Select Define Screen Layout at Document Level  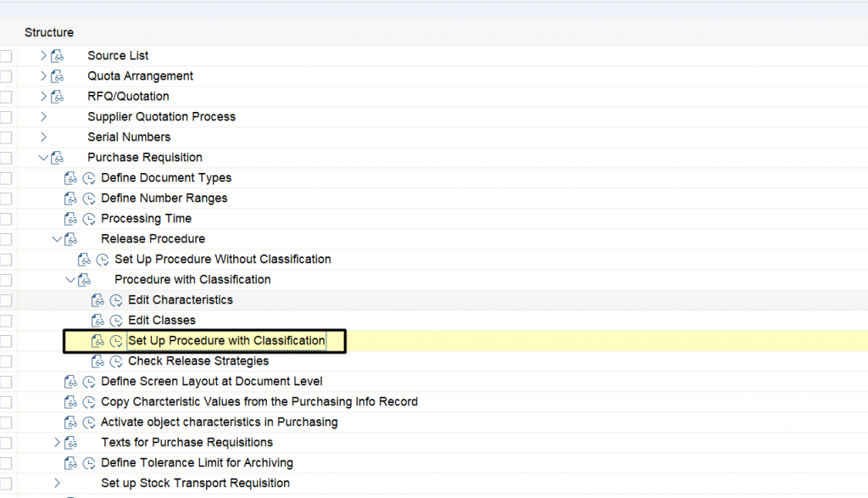211,381
